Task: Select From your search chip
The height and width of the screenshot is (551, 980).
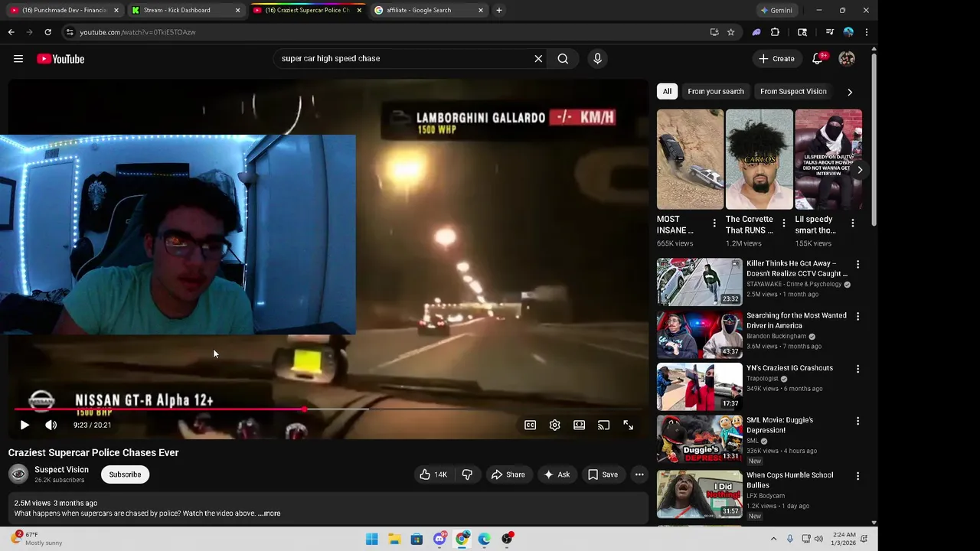Action: click(716, 91)
